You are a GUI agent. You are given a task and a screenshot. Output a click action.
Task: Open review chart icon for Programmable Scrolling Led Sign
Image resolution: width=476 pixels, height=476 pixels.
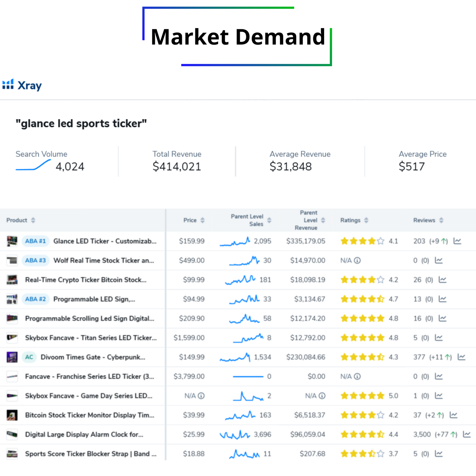click(442, 319)
